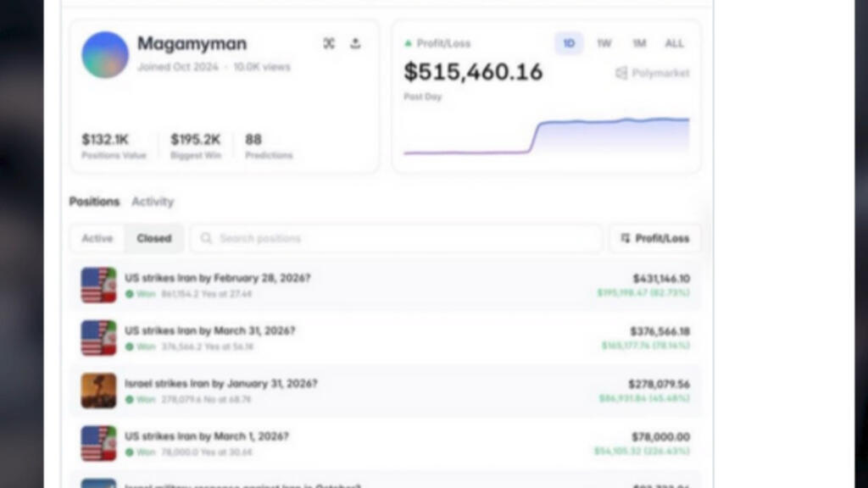Open the Positions tab

point(94,202)
